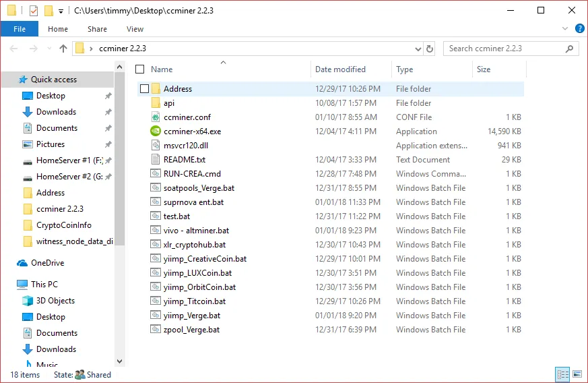Click the OneDrive cloud icon
Screen dimensions: 588x383
pos(22,263)
